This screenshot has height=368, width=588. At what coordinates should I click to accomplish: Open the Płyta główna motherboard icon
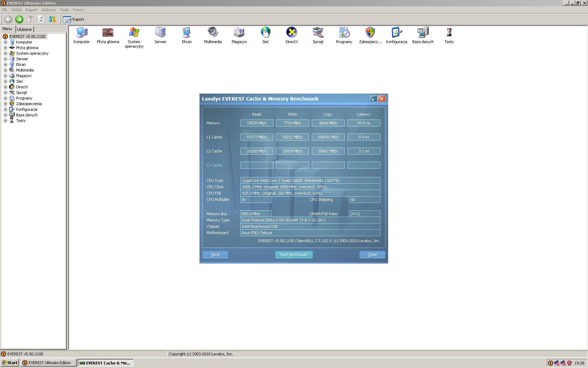(108, 33)
